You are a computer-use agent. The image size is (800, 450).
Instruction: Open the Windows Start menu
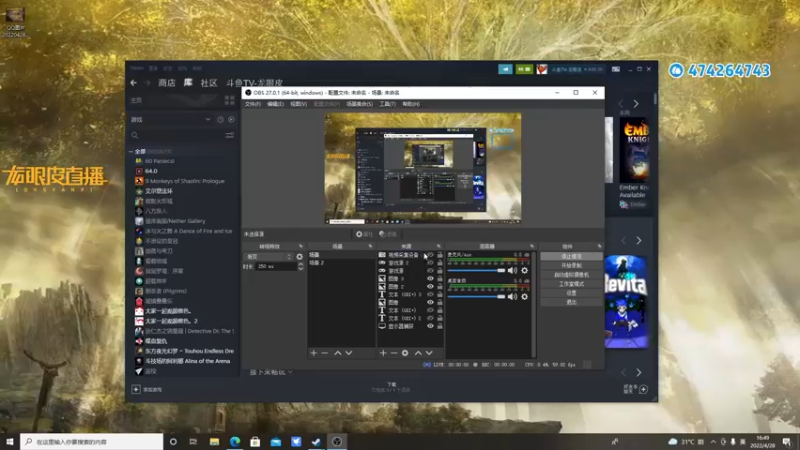tap(10, 441)
